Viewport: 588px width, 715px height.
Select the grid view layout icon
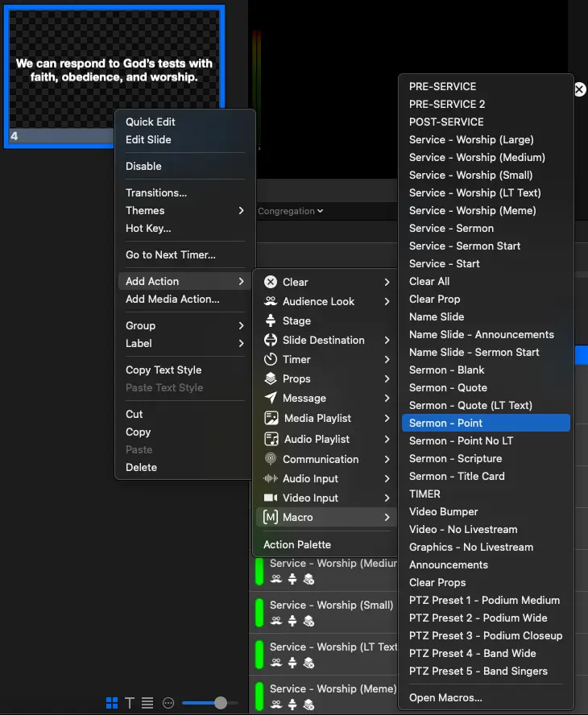click(x=111, y=702)
